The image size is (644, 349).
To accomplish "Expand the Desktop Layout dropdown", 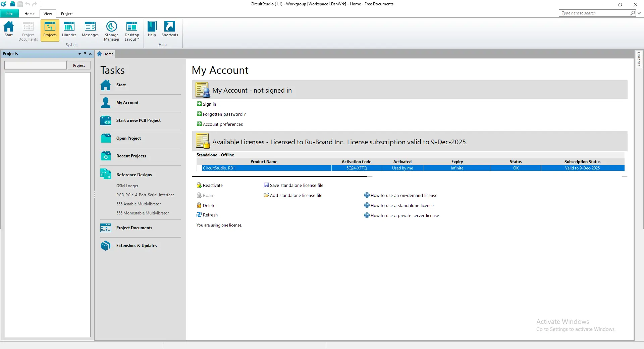I will tap(132, 31).
